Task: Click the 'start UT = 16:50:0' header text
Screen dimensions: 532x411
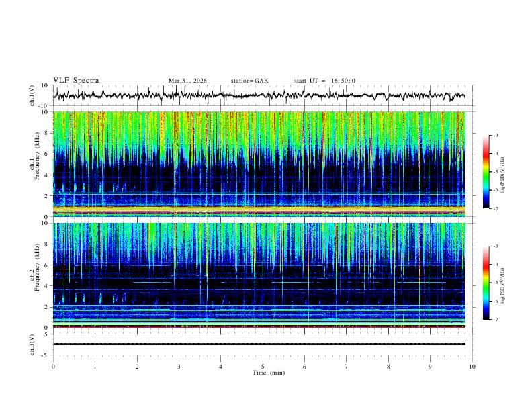Action: point(324,81)
